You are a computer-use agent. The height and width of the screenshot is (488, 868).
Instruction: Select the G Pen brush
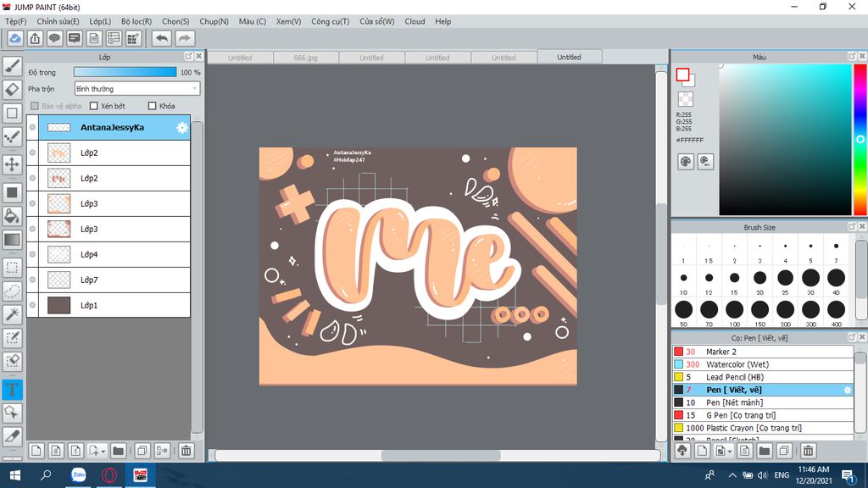(763, 415)
